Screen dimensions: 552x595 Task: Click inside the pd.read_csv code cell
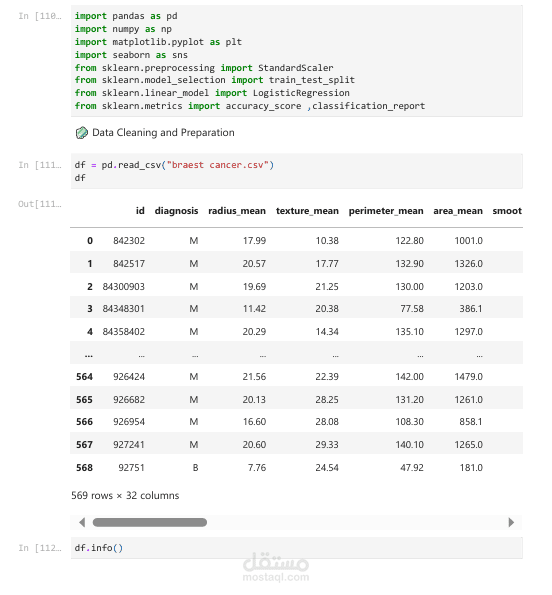pos(297,171)
